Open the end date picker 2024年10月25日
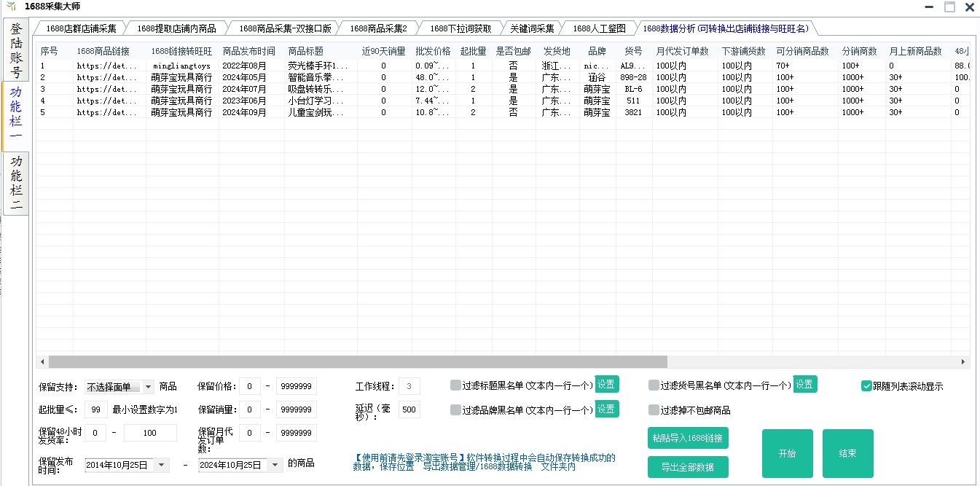 [x=240, y=465]
